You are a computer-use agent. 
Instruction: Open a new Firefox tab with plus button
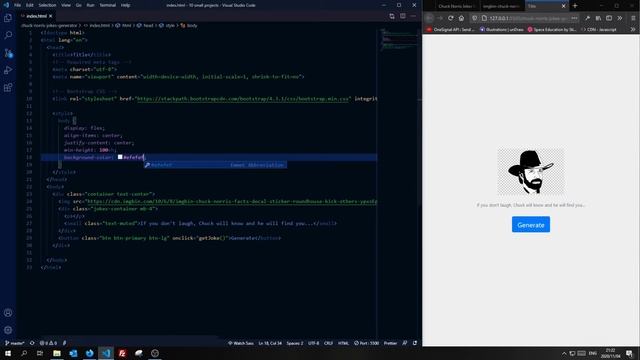(x=575, y=6)
